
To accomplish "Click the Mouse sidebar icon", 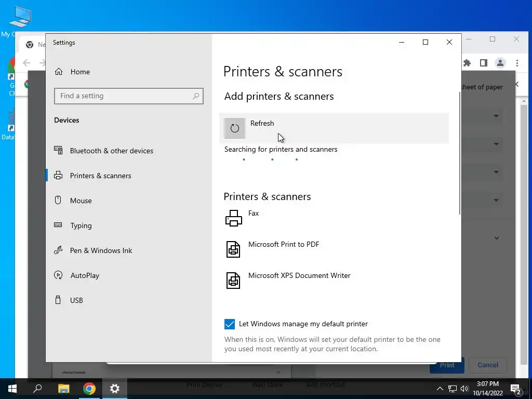I will pos(58,200).
